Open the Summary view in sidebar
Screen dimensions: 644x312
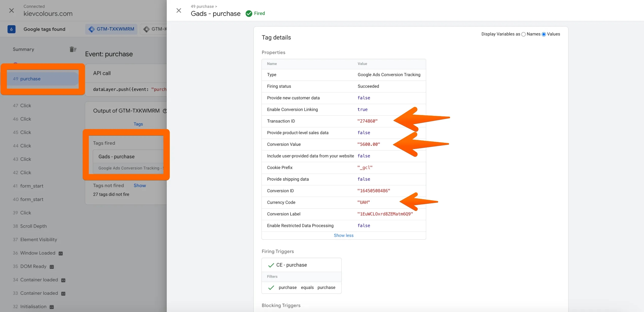tap(23, 49)
